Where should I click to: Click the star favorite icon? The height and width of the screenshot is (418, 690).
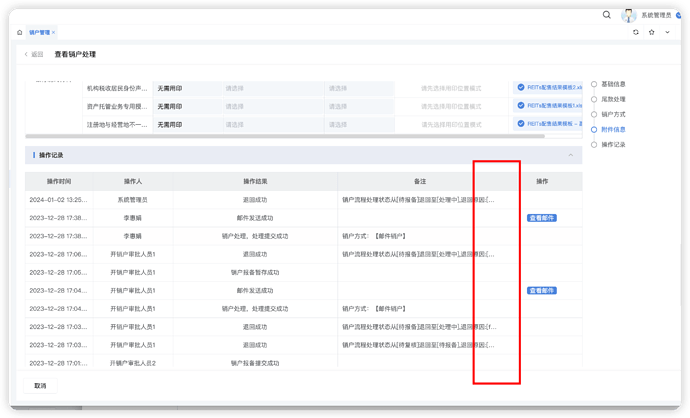click(x=652, y=32)
